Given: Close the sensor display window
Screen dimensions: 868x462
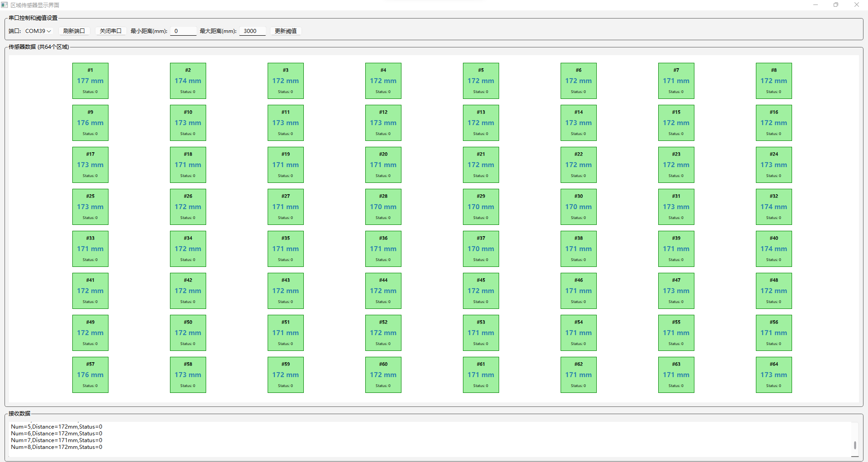Looking at the screenshot, I should [857, 5].
